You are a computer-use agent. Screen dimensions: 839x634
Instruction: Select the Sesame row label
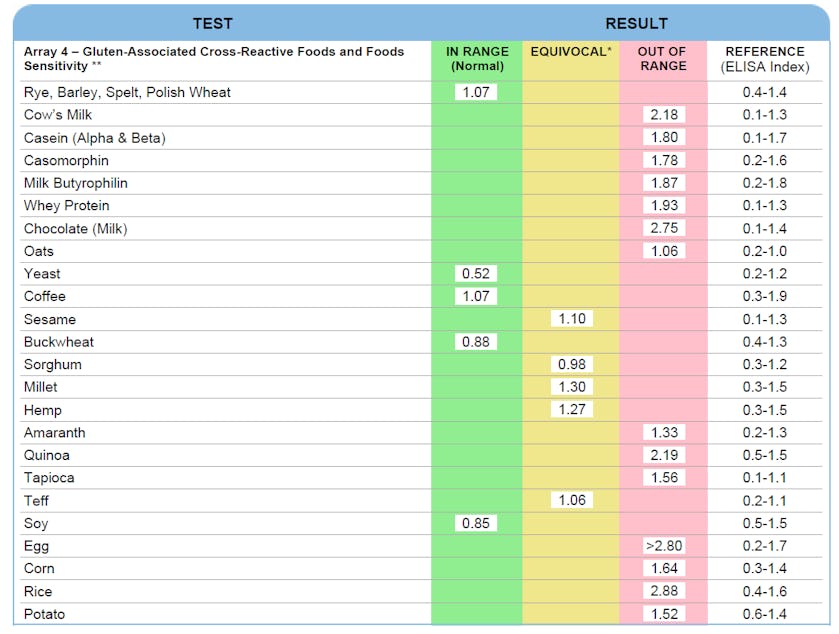point(50,319)
